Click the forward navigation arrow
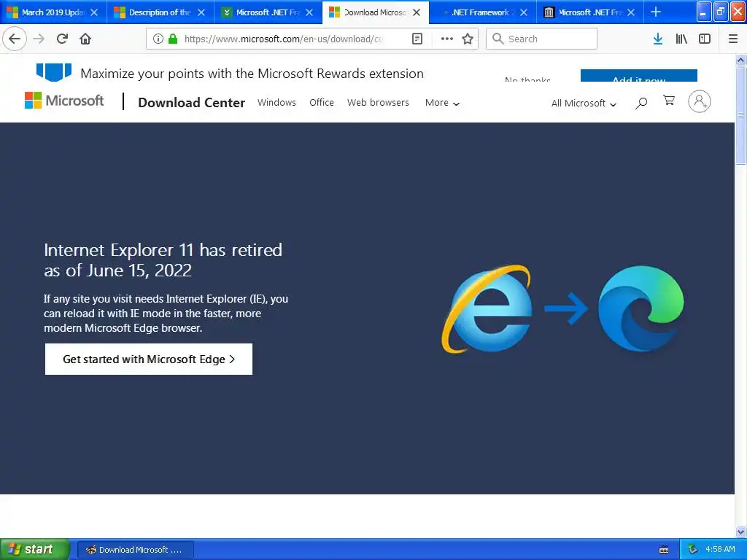The height and width of the screenshot is (560, 747). pos(39,39)
